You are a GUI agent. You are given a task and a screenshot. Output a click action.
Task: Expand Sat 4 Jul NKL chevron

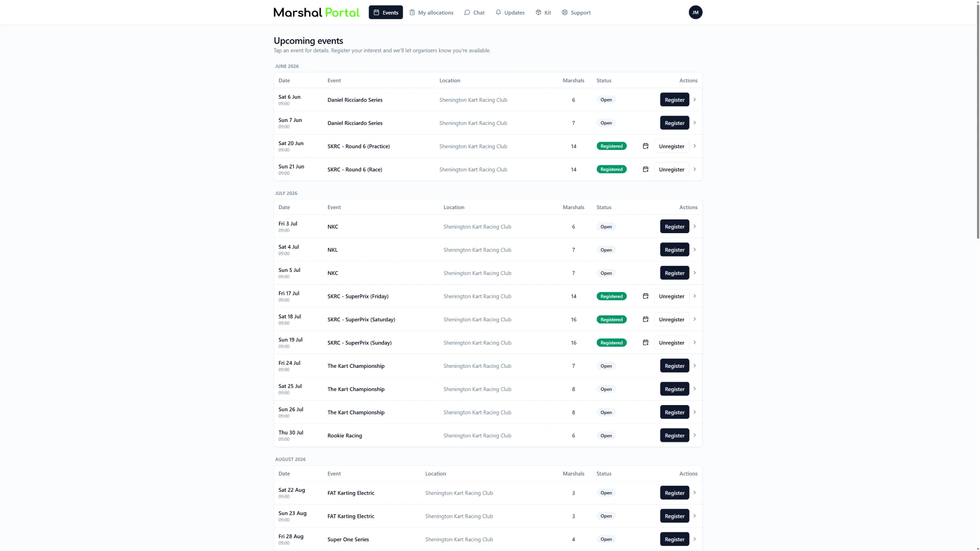click(694, 250)
